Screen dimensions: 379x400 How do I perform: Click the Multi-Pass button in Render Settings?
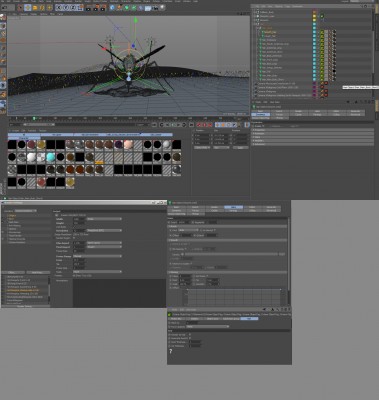point(38,272)
